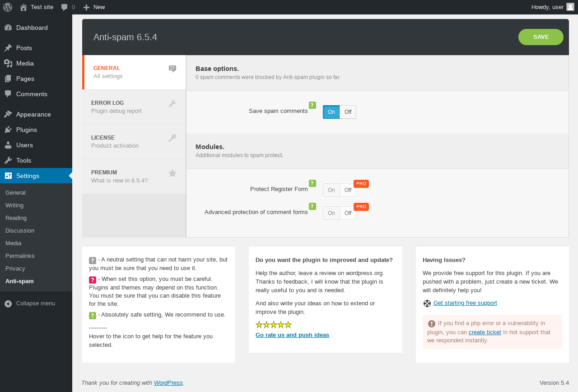578x392 pixels.
Task: Enable Advanced protection of comment forms On
Action: [331, 213]
